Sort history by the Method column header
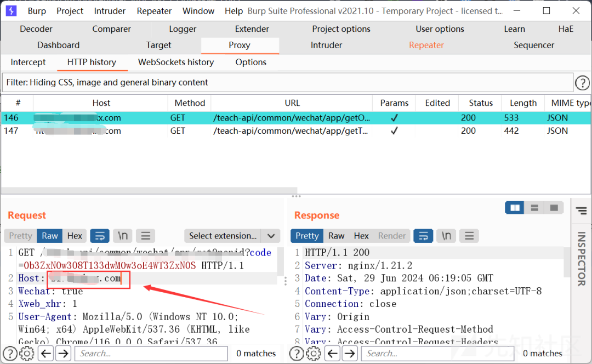 [190, 103]
